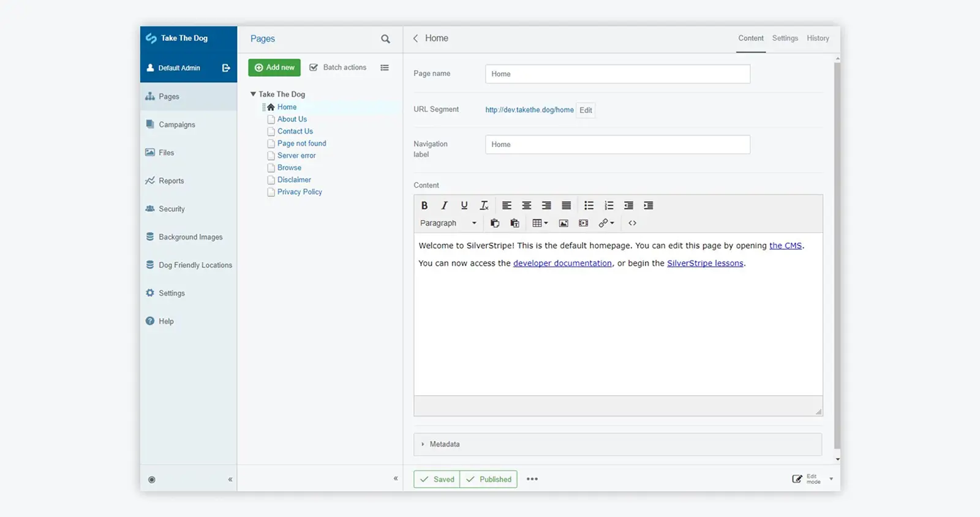Clear text formatting
980x517 pixels.
(484, 206)
